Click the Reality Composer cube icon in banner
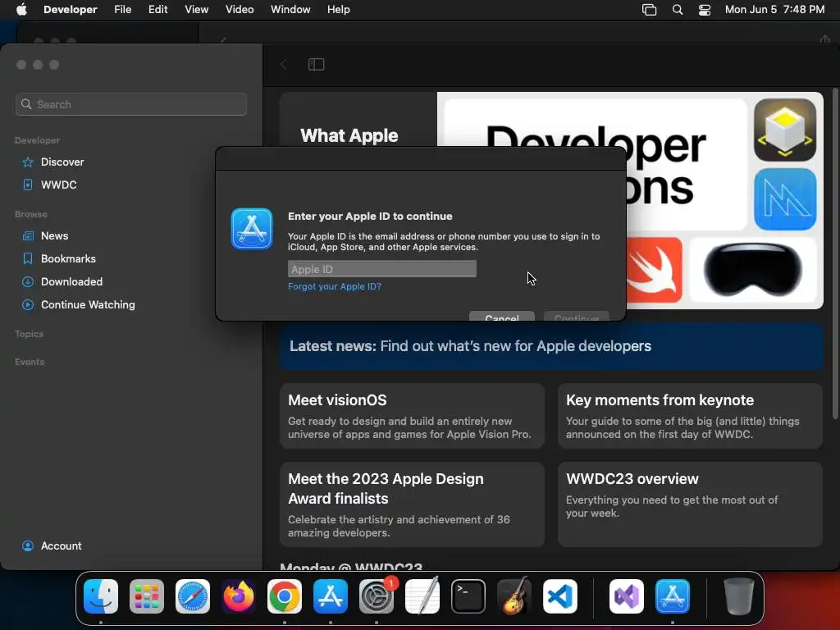The width and height of the screenshot is (840, 630). 785,130
